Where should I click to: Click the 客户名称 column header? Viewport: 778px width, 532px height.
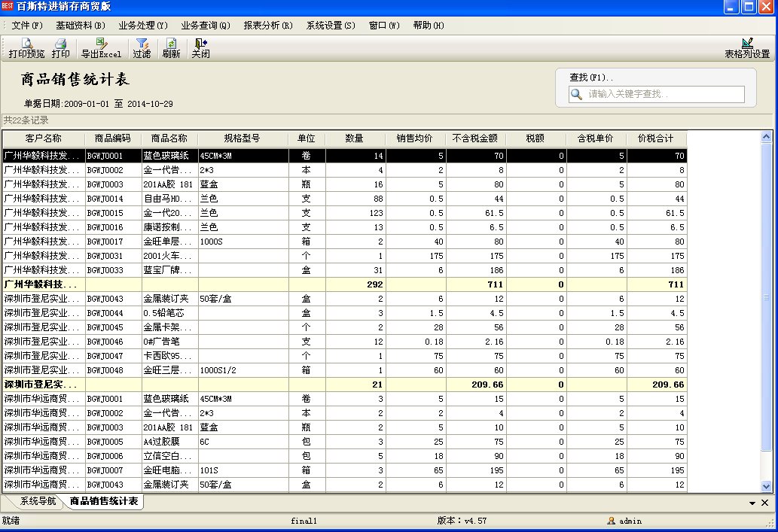pos(44,138)
